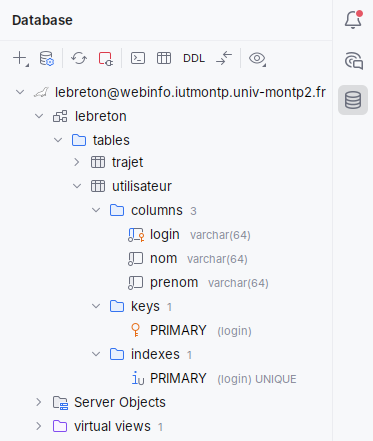
Task: Click the columns count "3"
Action: [x=193, y=211]
